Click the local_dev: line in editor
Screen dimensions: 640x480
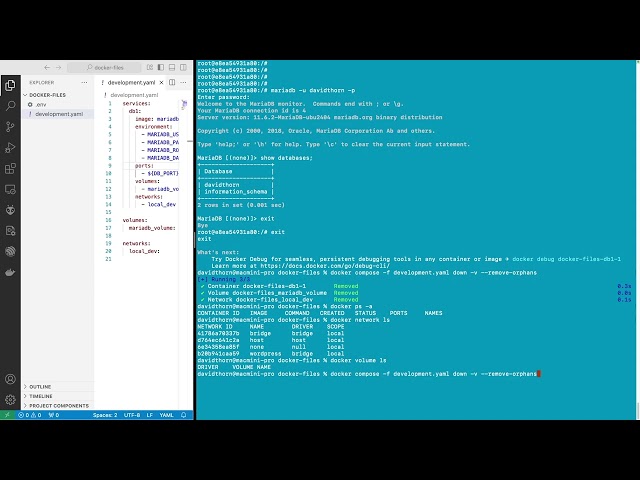[144, 251]
